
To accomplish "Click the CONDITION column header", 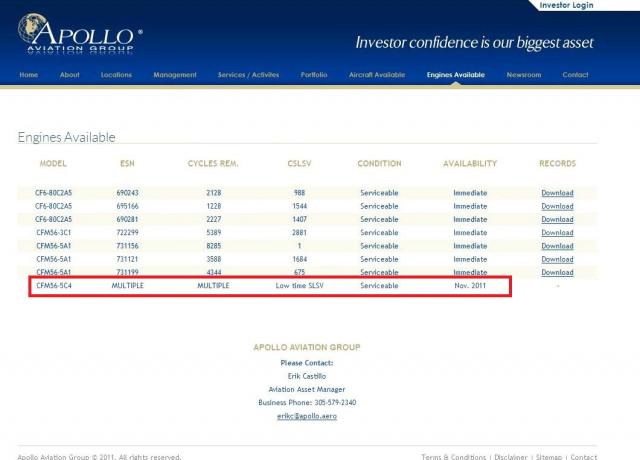I will [379, 163].
